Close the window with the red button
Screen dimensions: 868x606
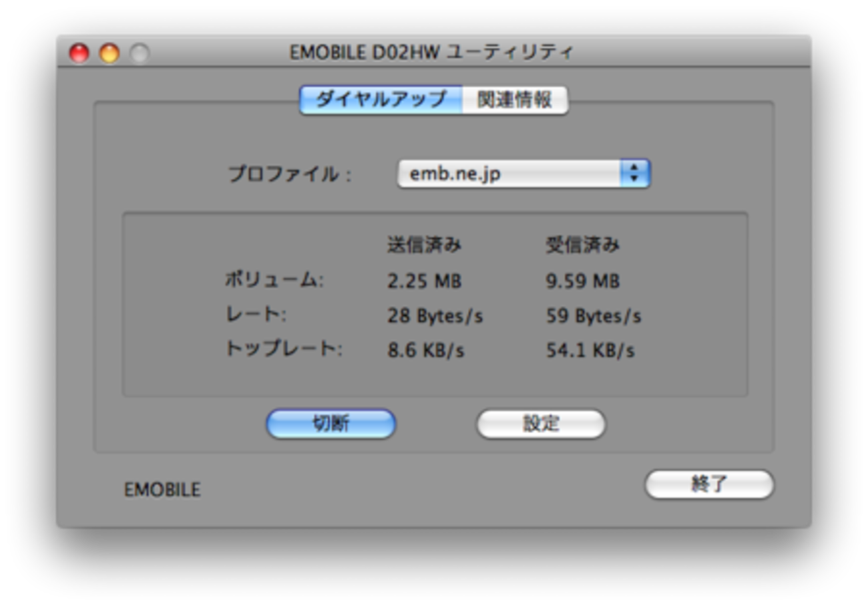coord(79,53)
